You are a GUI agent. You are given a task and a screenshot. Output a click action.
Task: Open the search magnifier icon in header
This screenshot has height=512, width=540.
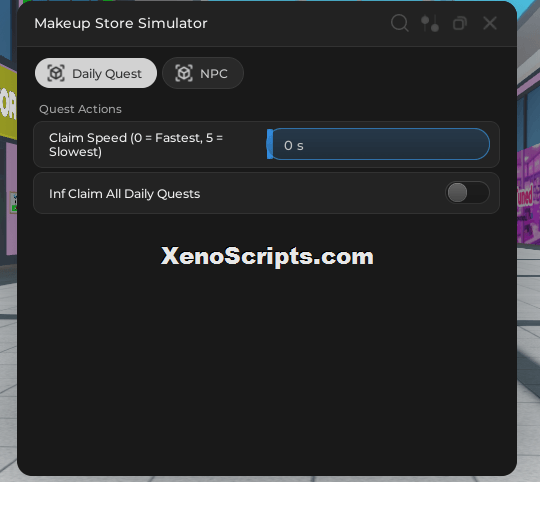pos(400,23)
